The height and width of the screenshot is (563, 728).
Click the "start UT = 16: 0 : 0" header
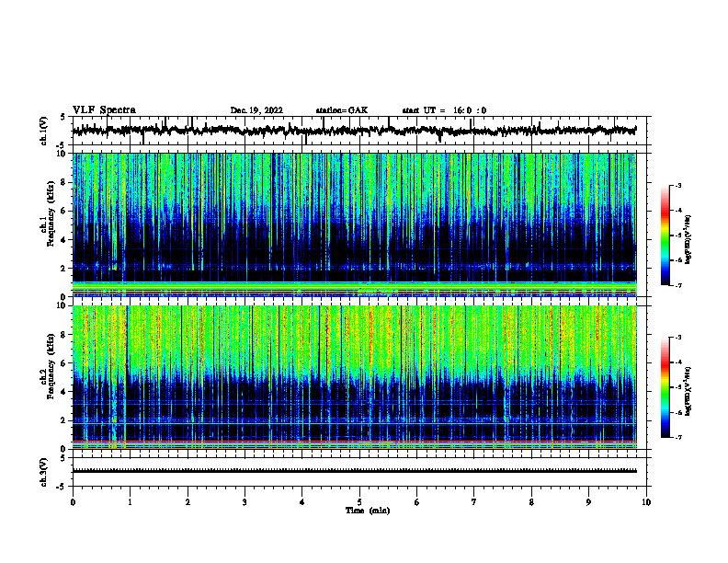[x=444, y=110]
